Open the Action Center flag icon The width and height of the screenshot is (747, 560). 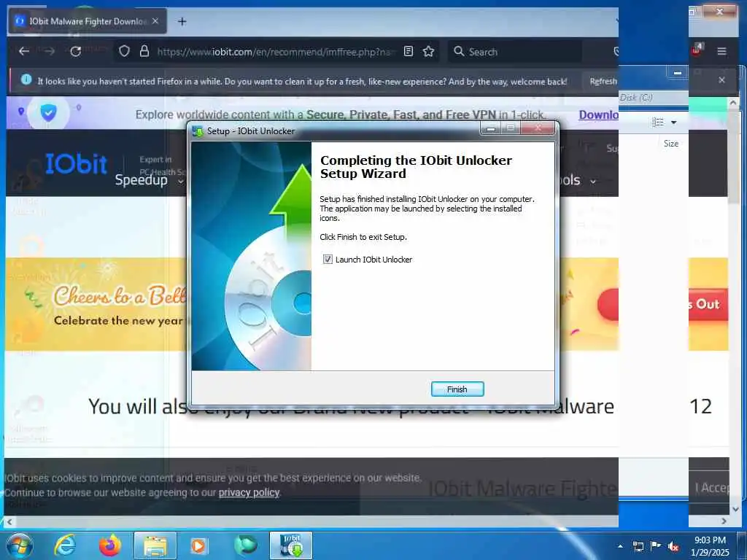tap(656, 546)
